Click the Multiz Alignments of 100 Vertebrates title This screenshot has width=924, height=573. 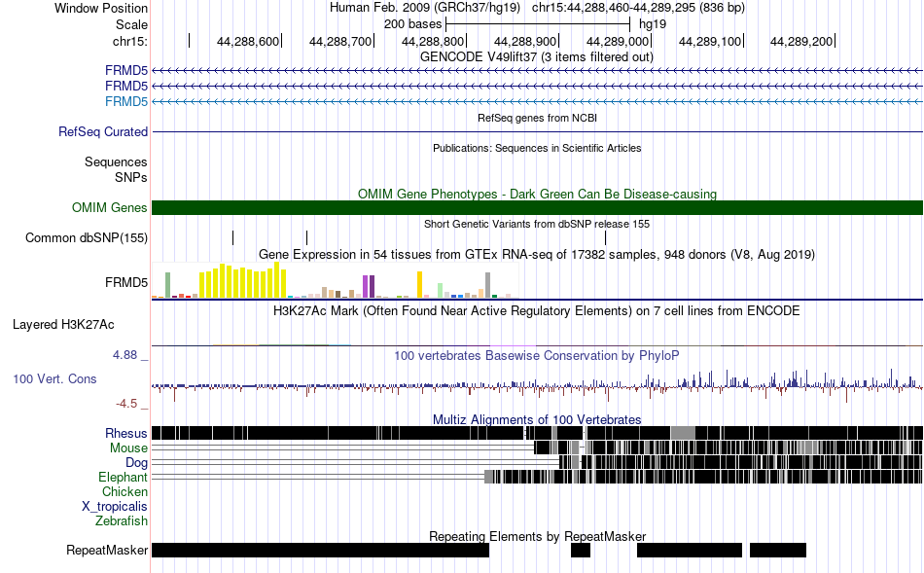(537, 419)
